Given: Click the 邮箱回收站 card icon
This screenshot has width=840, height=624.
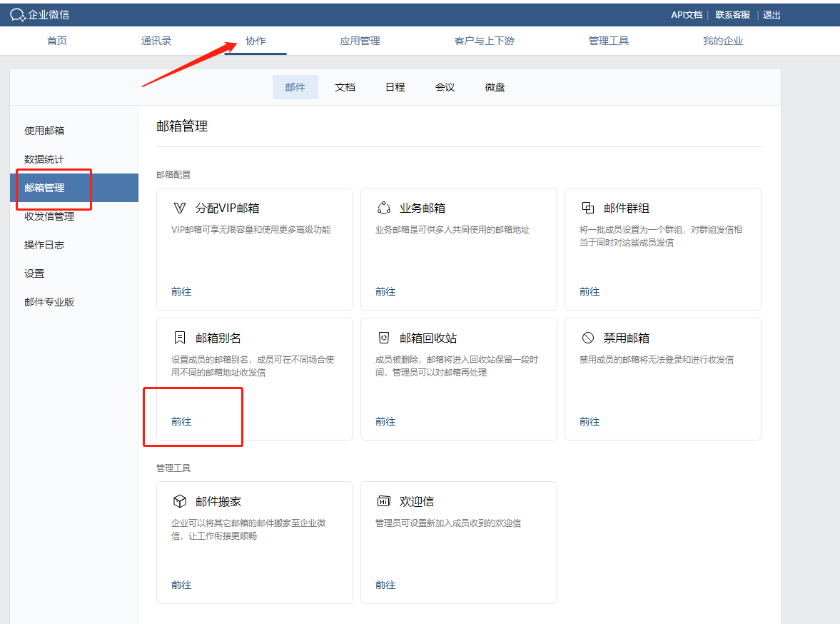Looking at the screenshot, I should 384,338.
